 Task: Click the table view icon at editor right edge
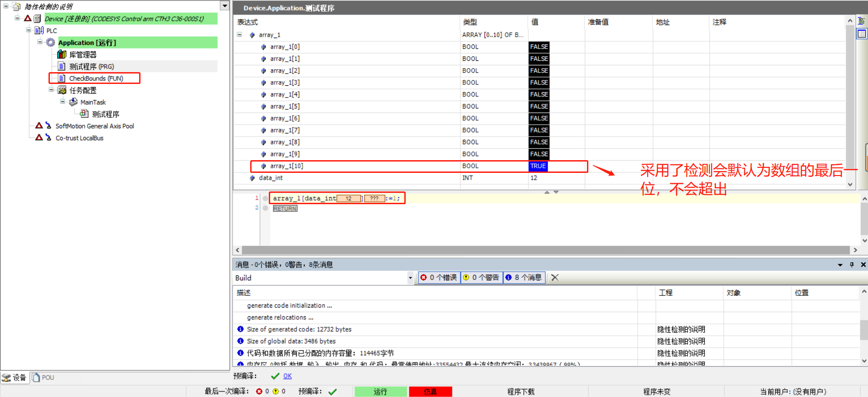pyautogui.click(x=862, y=34)
